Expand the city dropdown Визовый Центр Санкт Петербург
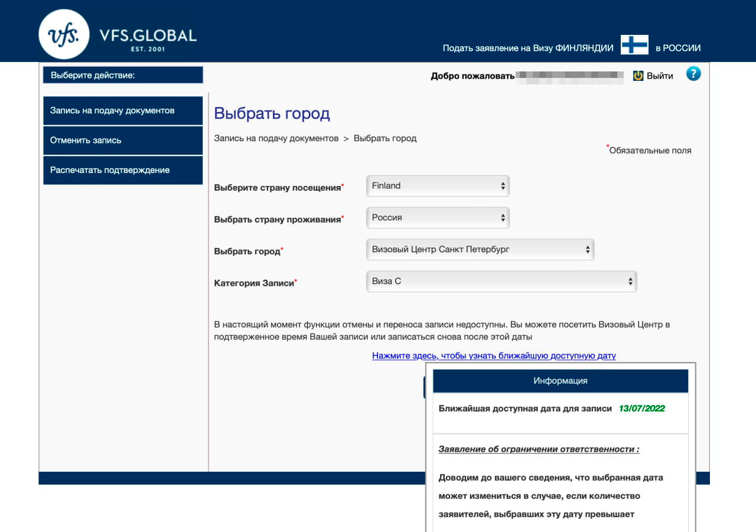 click(x=480, y=249)
